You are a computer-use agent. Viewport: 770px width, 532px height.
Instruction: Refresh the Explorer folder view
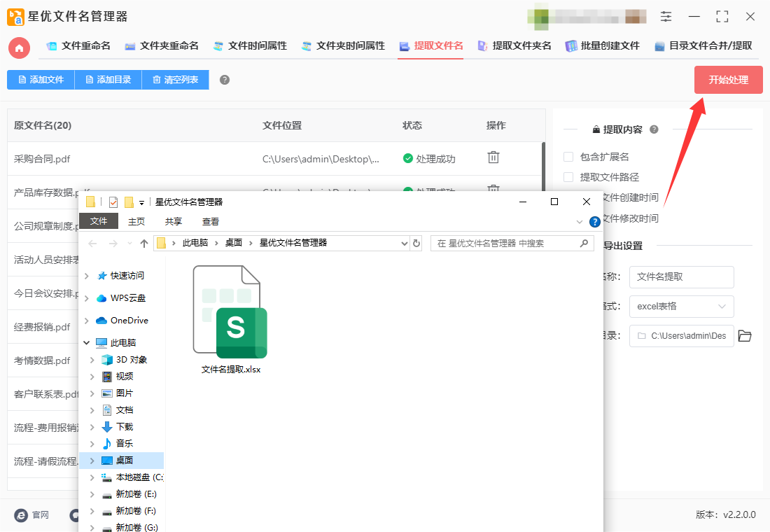pos(416,243)
